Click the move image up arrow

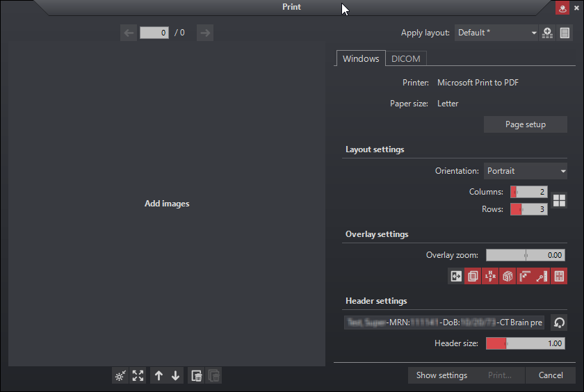tap(159, 376)
